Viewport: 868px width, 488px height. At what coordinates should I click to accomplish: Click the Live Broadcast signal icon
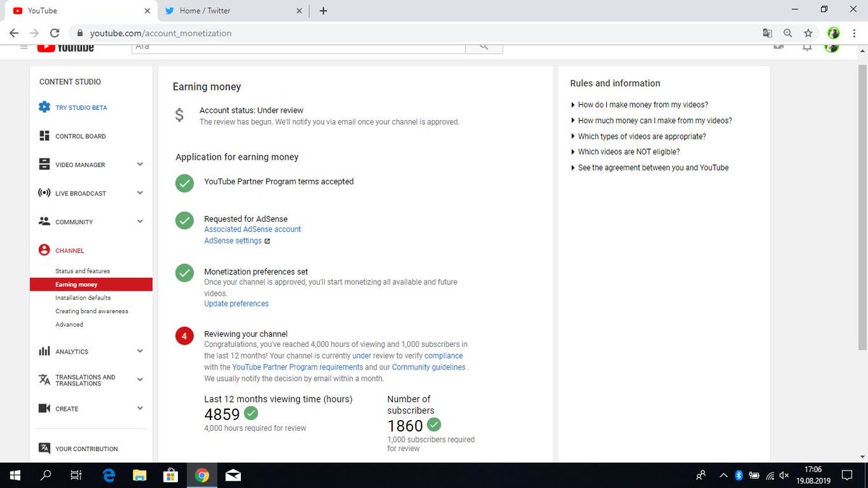click(x=44, y=193)
